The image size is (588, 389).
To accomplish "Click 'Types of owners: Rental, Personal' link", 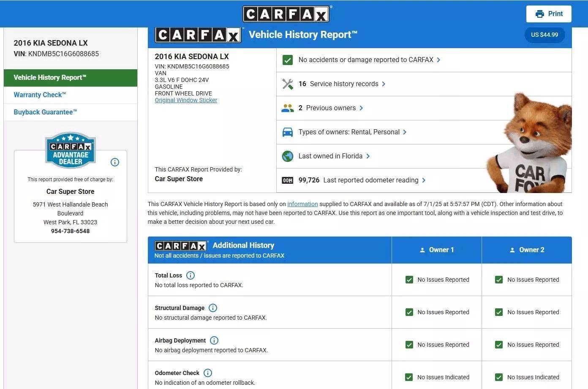I will pos(349,132).
